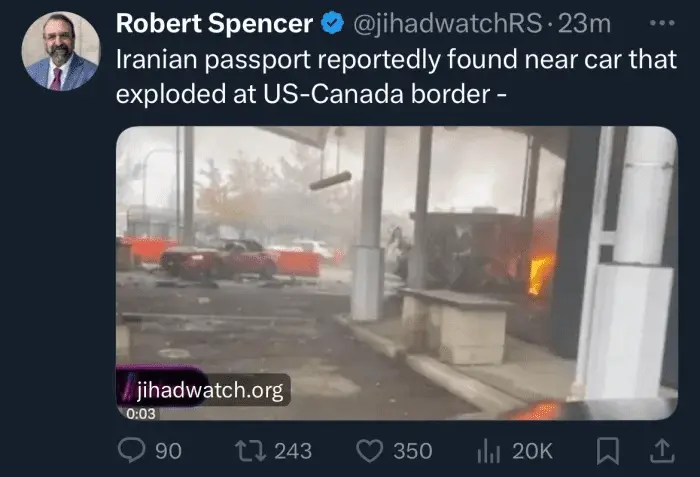The image size is (700, 477).
Task: Click the Robert Spencer display name
Action: pyautogui.click(x=214, y=23)
